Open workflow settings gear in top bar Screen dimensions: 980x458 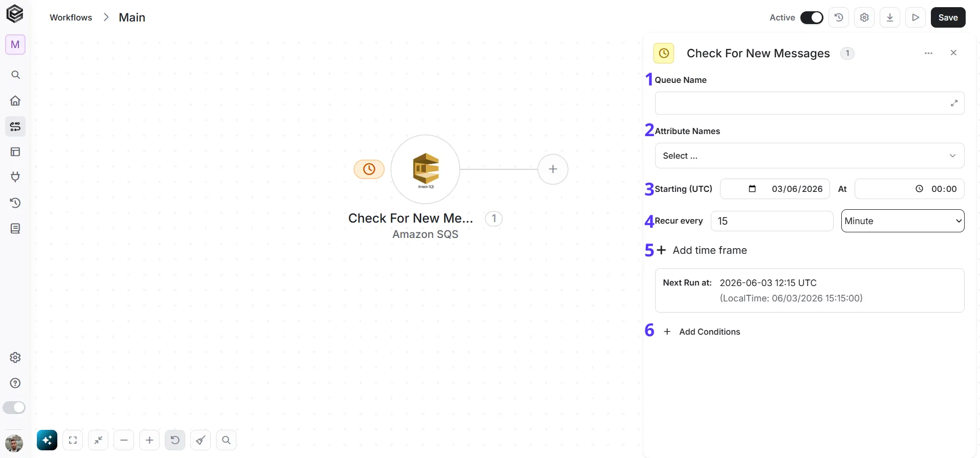[x=864, y=17]
